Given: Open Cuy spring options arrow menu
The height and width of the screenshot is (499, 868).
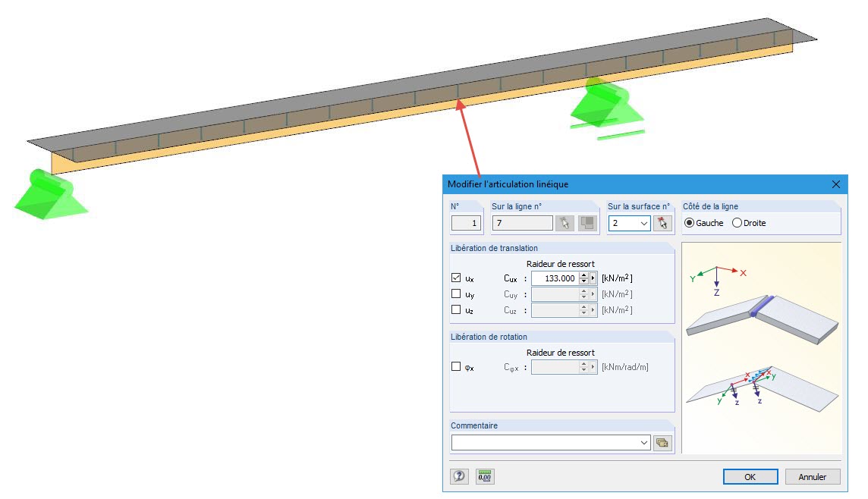Looking at the screenshot, I should [593, 294].
